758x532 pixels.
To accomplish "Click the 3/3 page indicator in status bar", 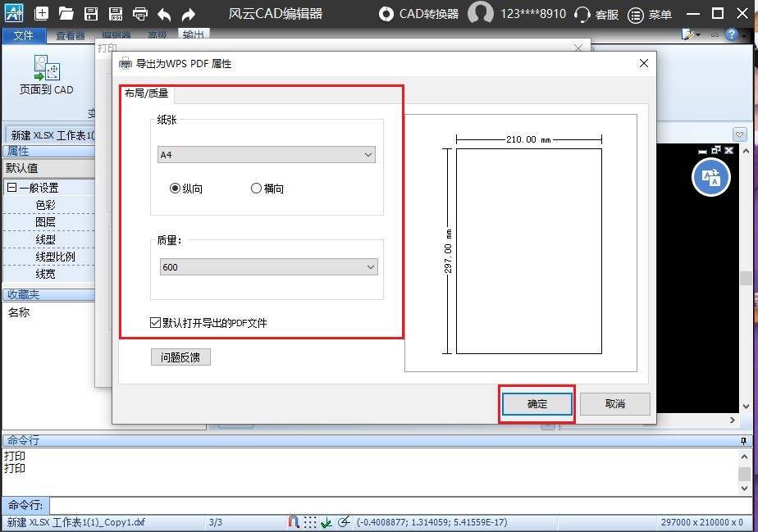I will (216, 522).
